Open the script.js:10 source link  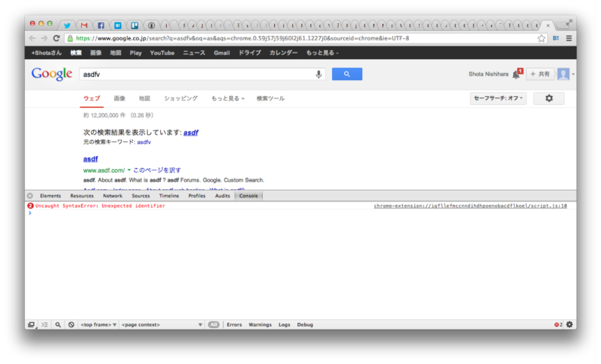470,206
